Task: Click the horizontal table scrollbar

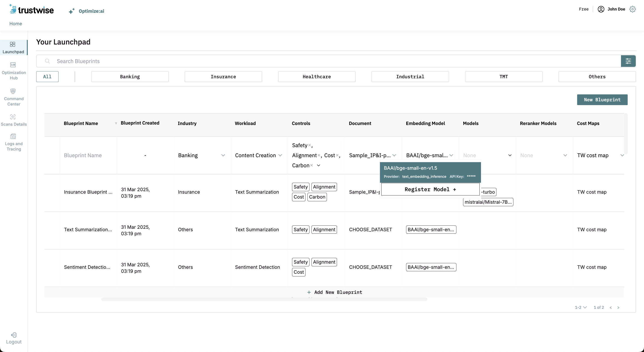Action: [x=264, y=299]
